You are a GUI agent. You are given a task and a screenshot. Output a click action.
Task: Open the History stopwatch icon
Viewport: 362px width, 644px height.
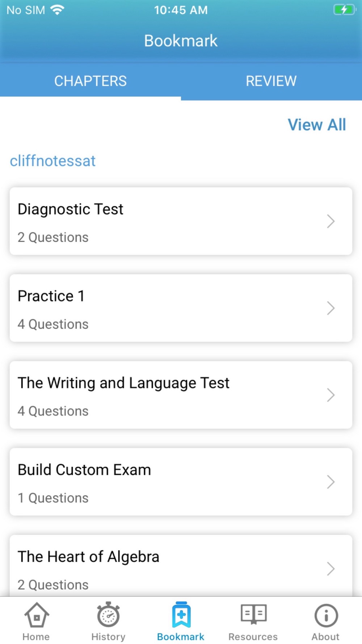coord(108,614)
